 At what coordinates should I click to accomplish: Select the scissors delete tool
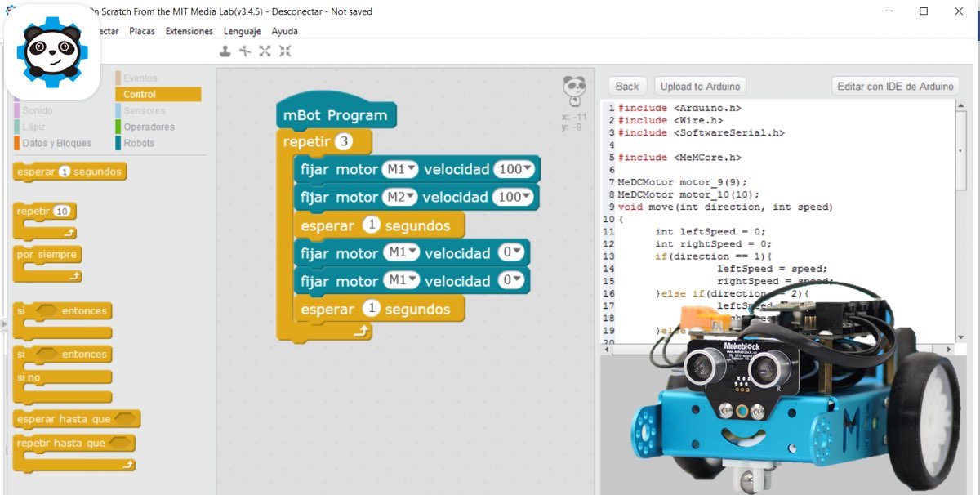[245, 51]
